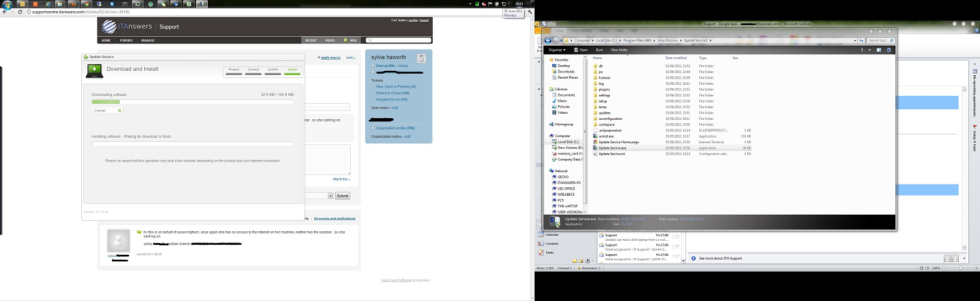
Task: Toggle flag checkbox on last Support email
Action: (x=675, y=256)
